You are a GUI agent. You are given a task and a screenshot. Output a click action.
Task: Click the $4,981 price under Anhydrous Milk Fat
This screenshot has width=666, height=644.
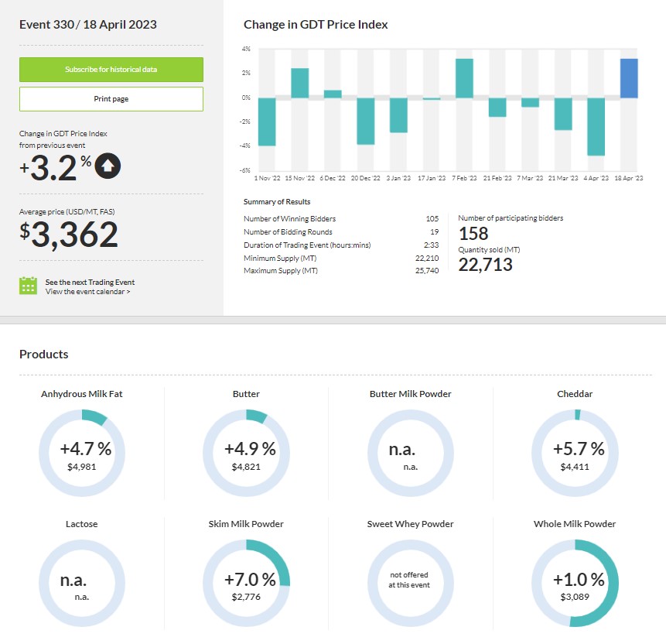tap(81, 468)
